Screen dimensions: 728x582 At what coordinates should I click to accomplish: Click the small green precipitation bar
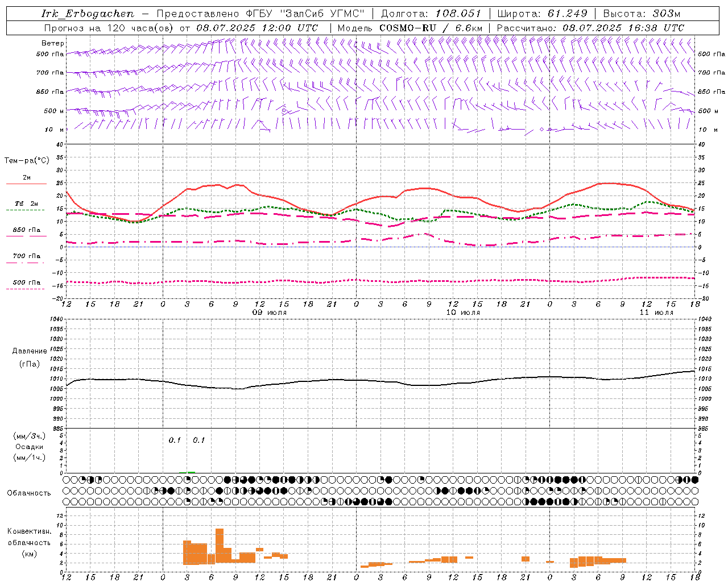tap(192, 472)
